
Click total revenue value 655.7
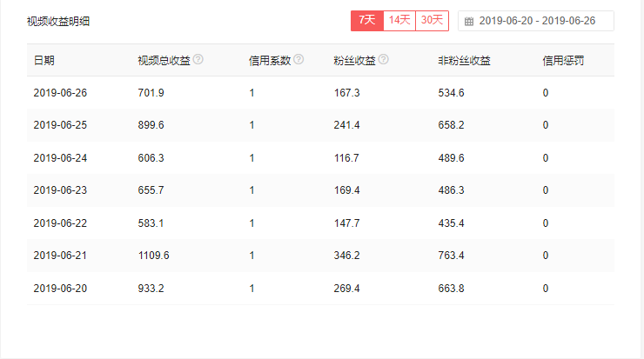pos(151,190)
